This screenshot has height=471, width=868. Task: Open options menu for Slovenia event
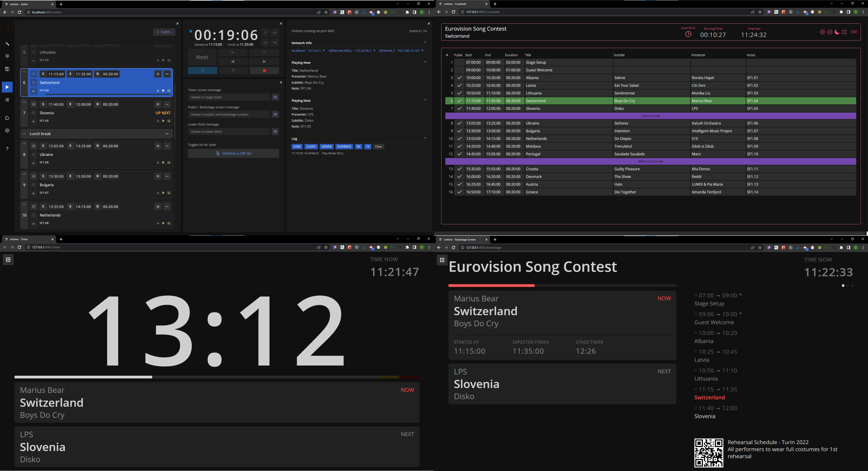[x=167, y=104]
